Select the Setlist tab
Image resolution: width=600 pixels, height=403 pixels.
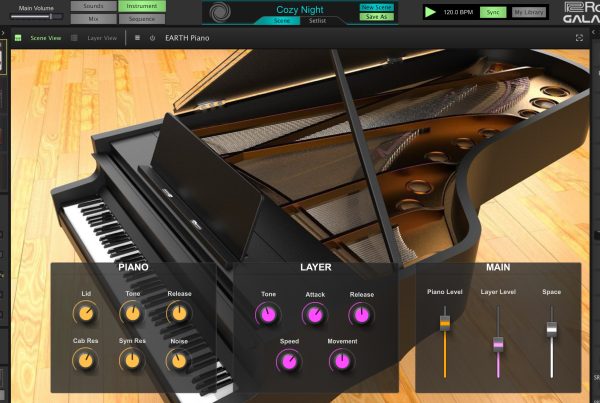pos(318,21)
